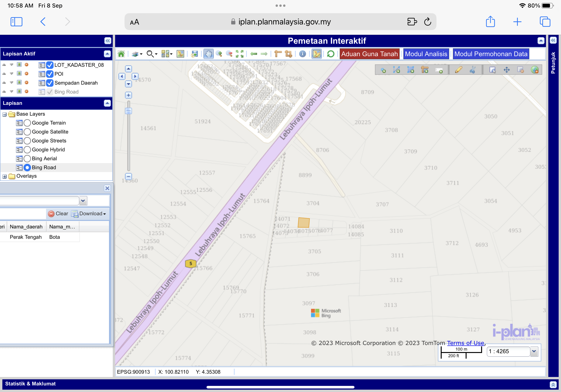Image resolution: width=561 pixels, height=392 pixels.
Task: Select the pan hand tool
Action: click(x=208, y=54)
